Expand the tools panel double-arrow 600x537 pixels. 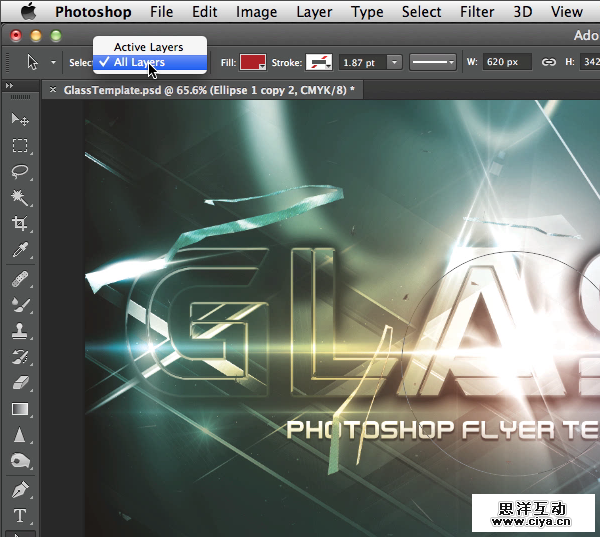tap(9, 86)
